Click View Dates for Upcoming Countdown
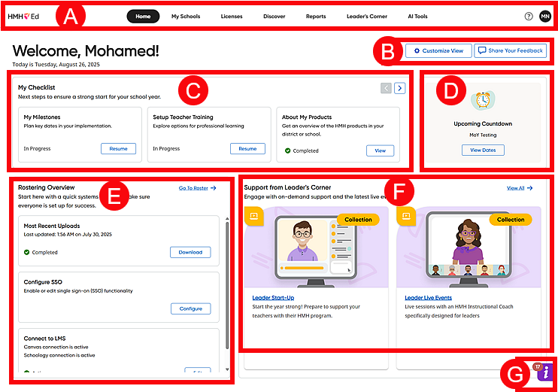The height and width of the screenshot is (392, 558). (483, 150)
